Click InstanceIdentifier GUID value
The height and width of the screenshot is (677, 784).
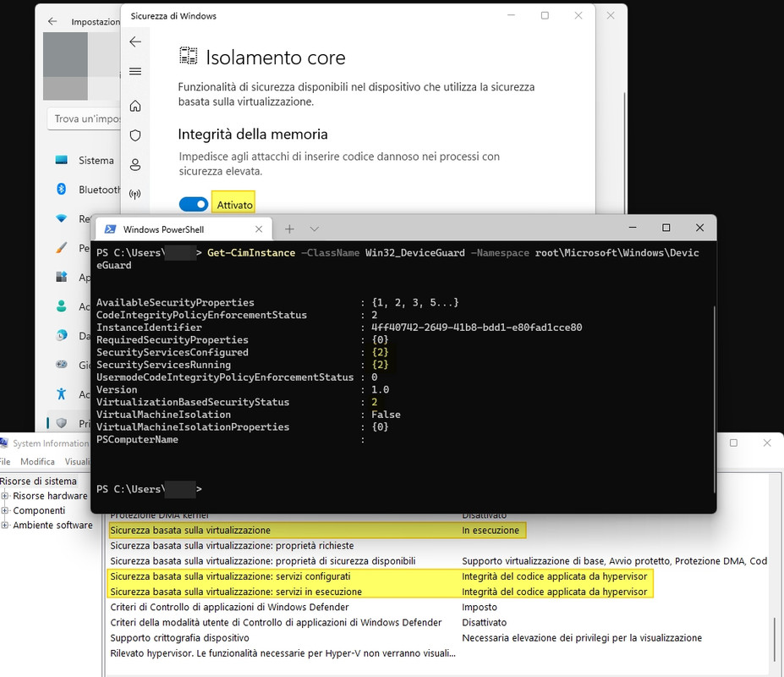point(476,327)
